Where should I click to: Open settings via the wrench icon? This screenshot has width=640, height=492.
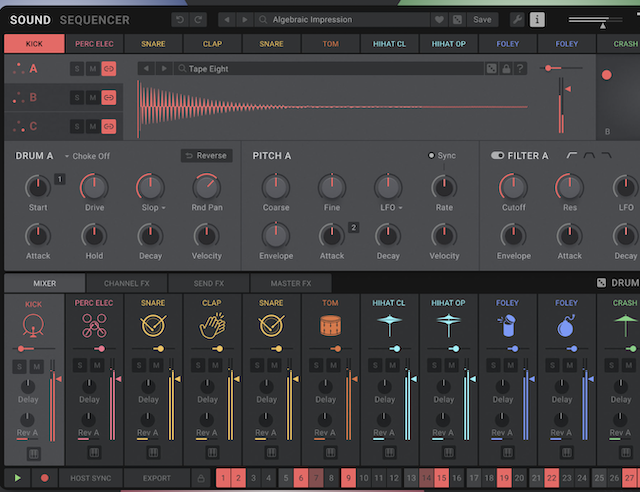[517, 20]
